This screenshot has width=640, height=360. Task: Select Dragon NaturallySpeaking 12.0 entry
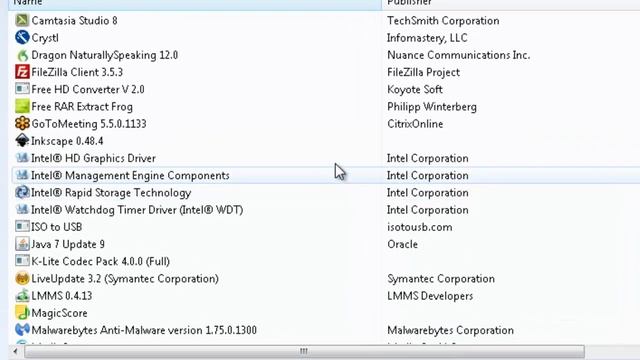[x=104, y=55]
